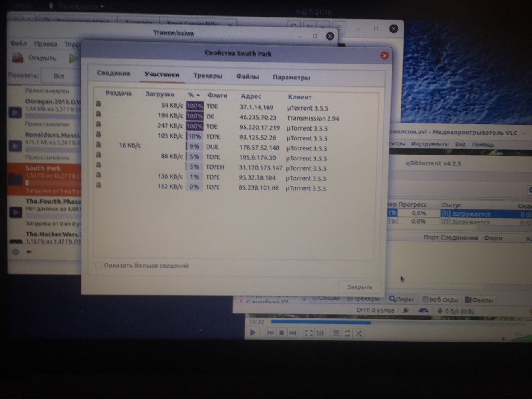Click video icon of Ronaldo.vs.Messi torrent
This screenshot has height=399, width=532.
click(15, 145)
